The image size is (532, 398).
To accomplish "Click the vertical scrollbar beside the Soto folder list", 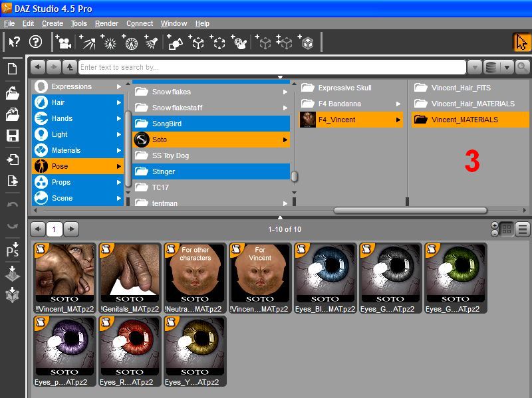I will (295, 176).
